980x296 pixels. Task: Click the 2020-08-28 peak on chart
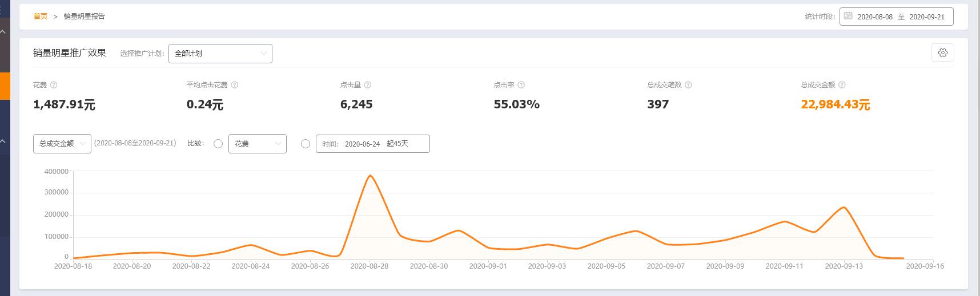pos(370,176)
